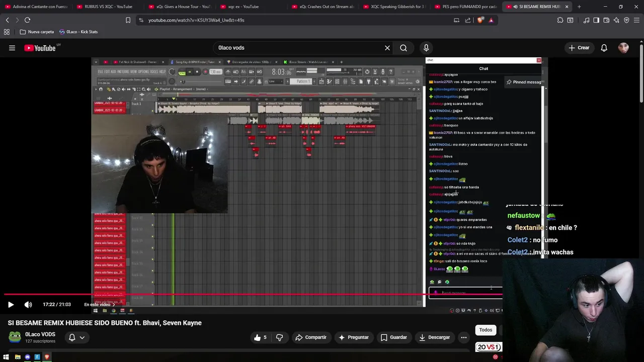Open subscription notification bell dropdown

[76, 337]
